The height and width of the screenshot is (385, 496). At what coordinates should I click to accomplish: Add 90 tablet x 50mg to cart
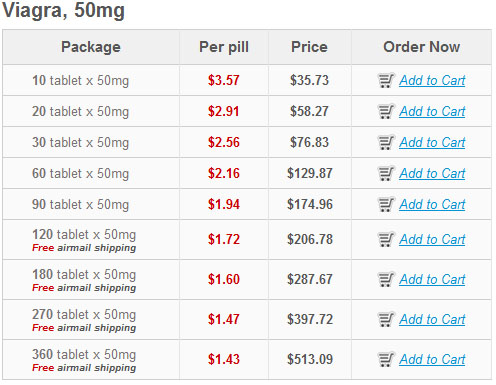coord(432,204)
